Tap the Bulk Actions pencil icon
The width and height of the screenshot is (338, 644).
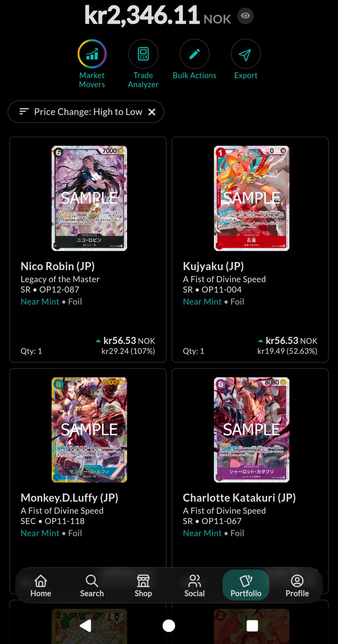click(x=194, y=54)
